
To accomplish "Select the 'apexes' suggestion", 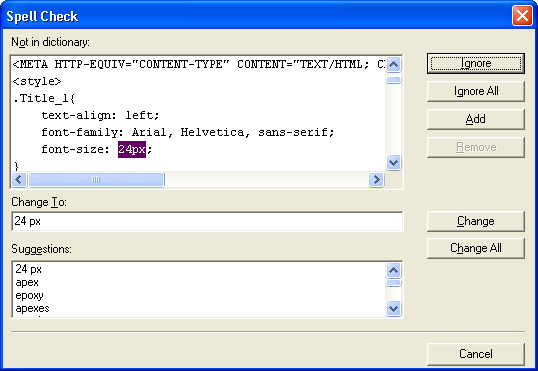I will (x=32, y=308).
